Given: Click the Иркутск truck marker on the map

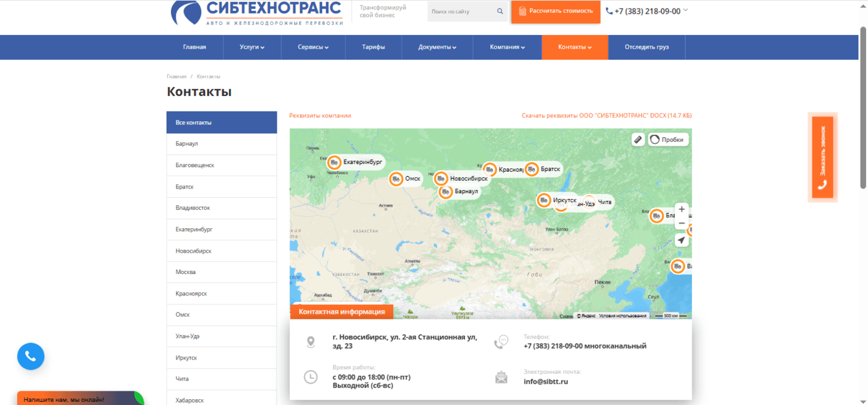Looking at the screenshot, I should coord(544,201).
